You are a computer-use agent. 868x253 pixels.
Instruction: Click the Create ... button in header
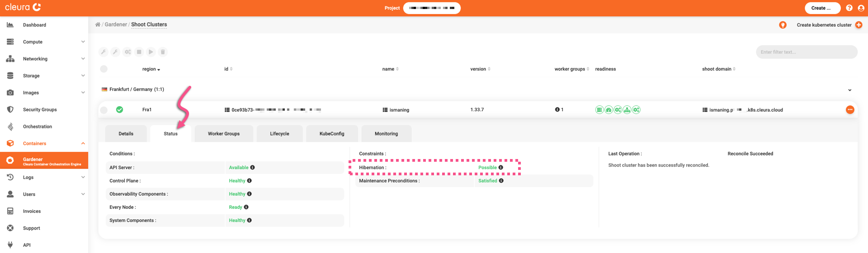coord(822,8)
